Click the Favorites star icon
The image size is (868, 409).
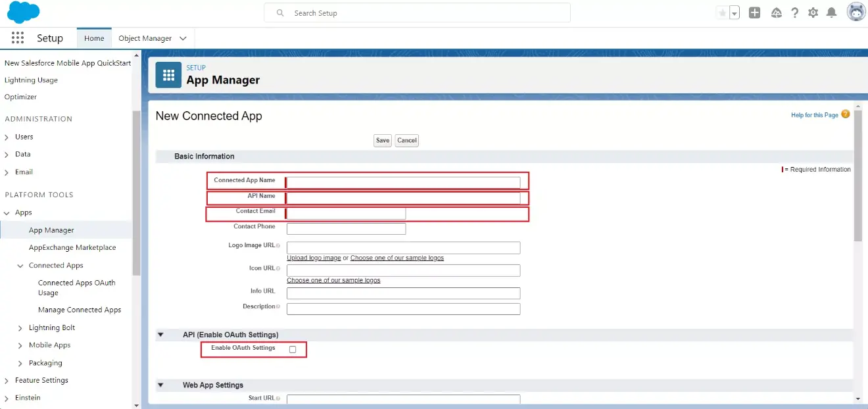[x=723, y=13]
